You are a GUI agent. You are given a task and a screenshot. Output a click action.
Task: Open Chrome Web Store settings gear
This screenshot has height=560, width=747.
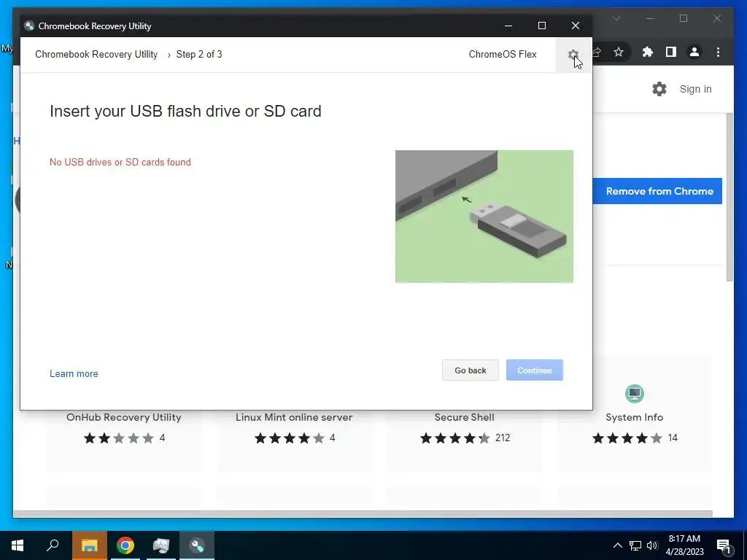click(x=659, y=89)
